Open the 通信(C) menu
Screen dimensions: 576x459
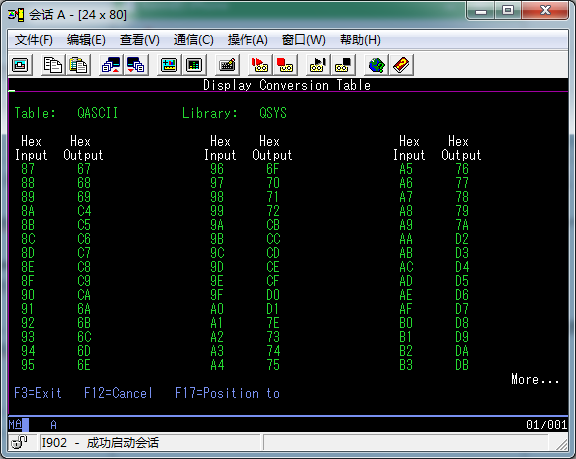pyautogui.click(x=194, y=40)
